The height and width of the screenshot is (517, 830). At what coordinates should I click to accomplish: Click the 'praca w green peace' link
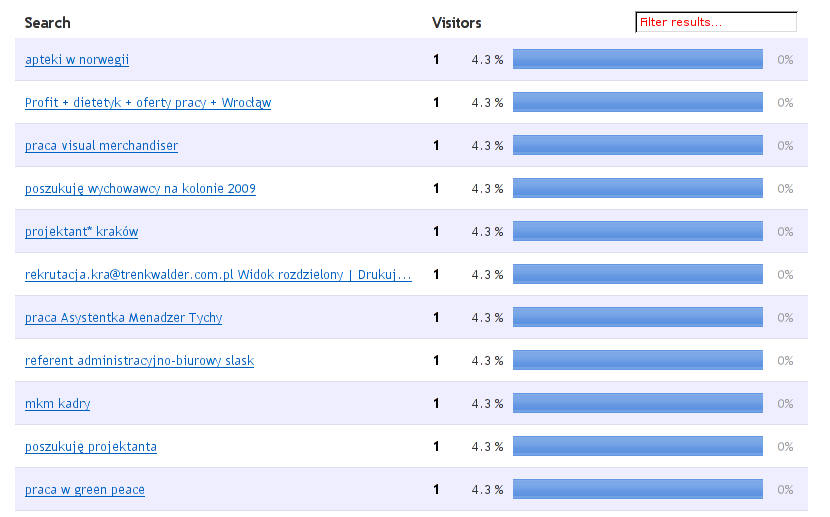click(x=84, y=490)
